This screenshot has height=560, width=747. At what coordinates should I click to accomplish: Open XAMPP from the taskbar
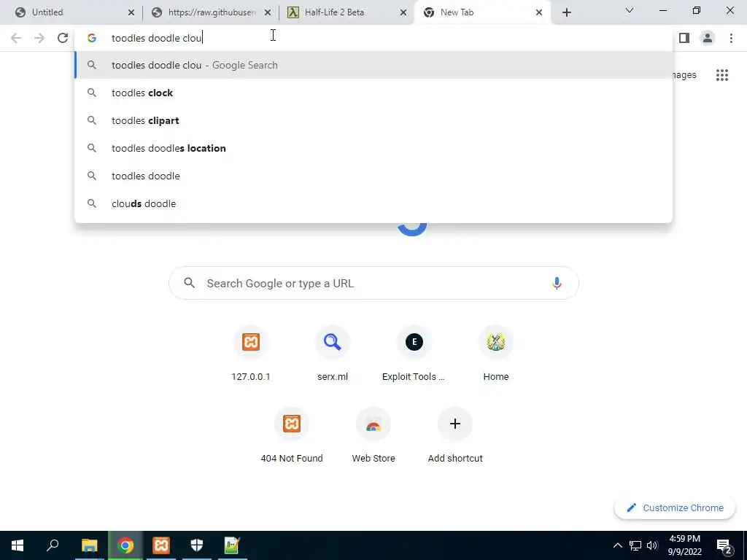point(161,545)
